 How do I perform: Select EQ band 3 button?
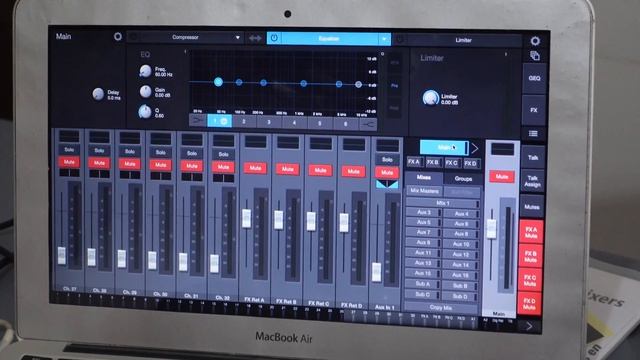pos(269,122)
